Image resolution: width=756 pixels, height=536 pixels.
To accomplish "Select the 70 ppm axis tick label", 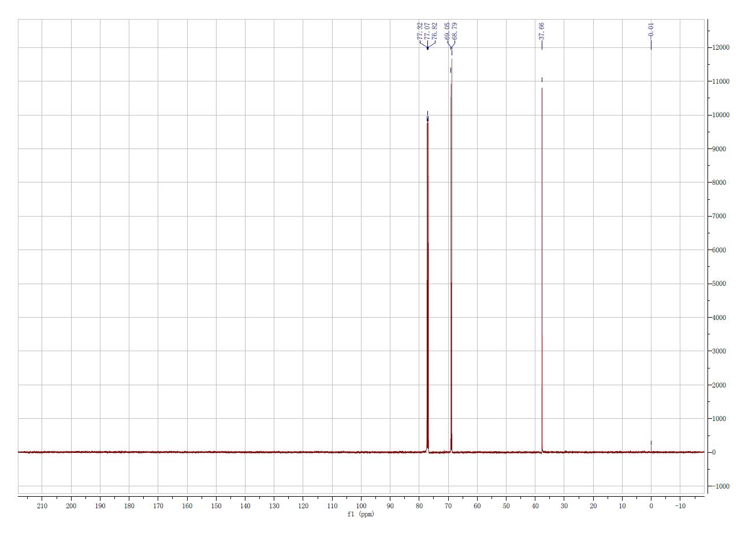I will (x=448, y=507).
